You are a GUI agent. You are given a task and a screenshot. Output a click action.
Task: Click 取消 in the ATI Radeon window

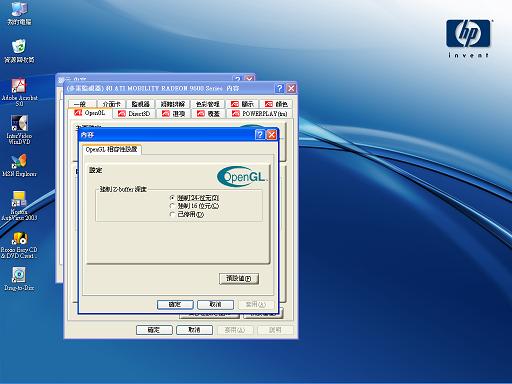(x=194, y=330)
